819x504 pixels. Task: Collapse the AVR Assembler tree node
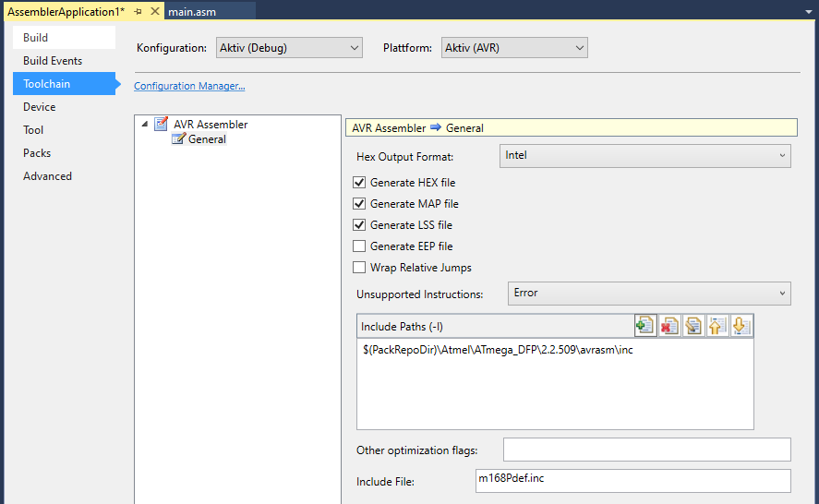click(144, 125)
